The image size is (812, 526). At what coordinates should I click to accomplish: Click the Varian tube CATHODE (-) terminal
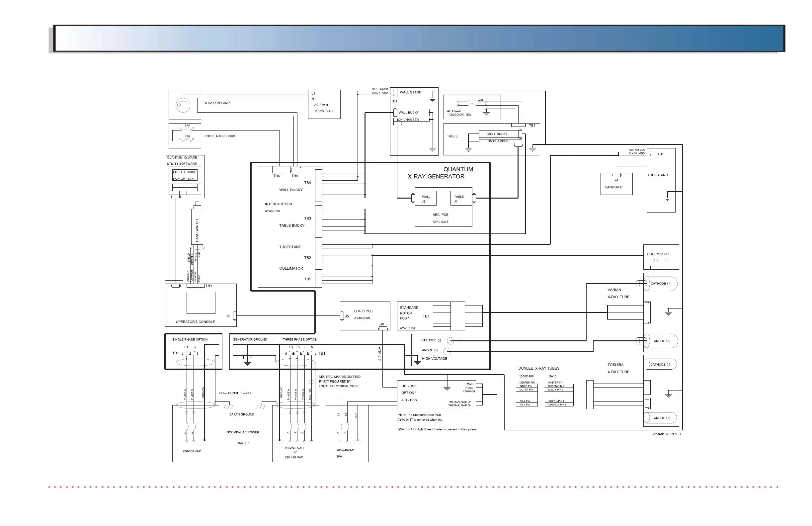click(x=661, y=284)
